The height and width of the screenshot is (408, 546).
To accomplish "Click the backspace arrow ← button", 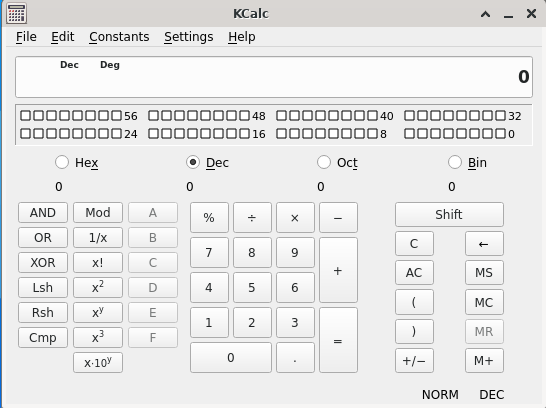I will 484,243.
